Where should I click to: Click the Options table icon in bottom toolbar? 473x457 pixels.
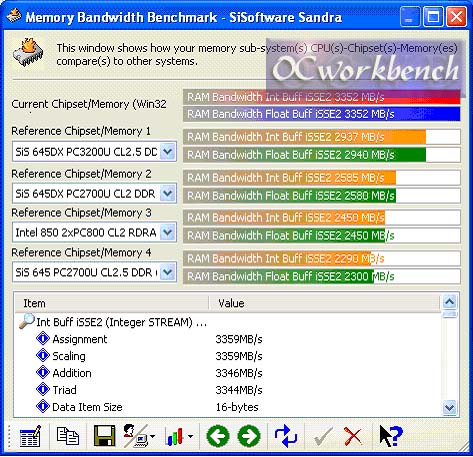(30, 436)
